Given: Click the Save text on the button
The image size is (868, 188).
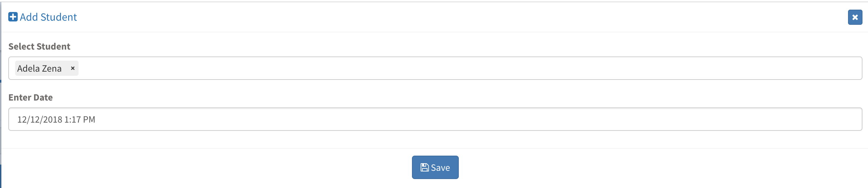Looking at the screenshot, I should pyautogui.click(x=440, y=168).
